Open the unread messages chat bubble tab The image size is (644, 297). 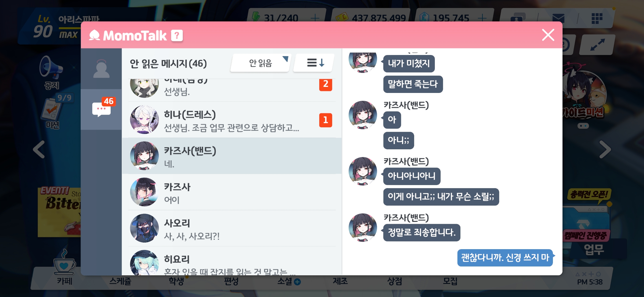click(101, 109)
